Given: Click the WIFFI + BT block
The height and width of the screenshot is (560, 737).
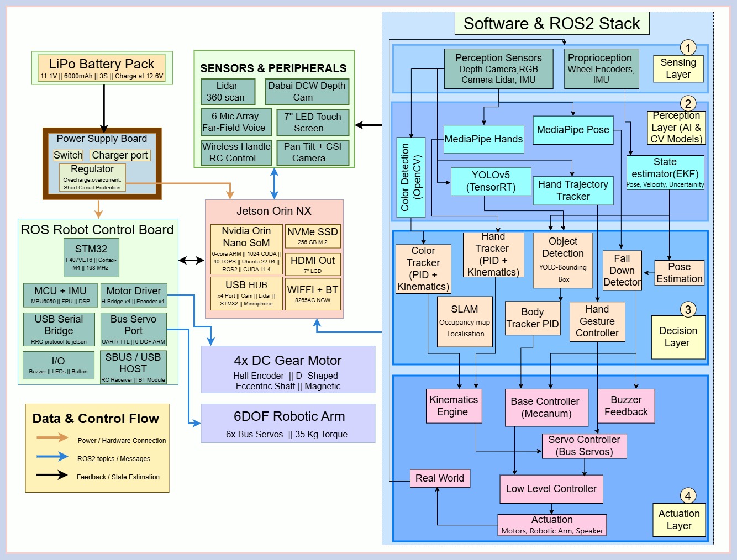Looking at the screenshot, I should pyautogui.click(x=313, y=293).
